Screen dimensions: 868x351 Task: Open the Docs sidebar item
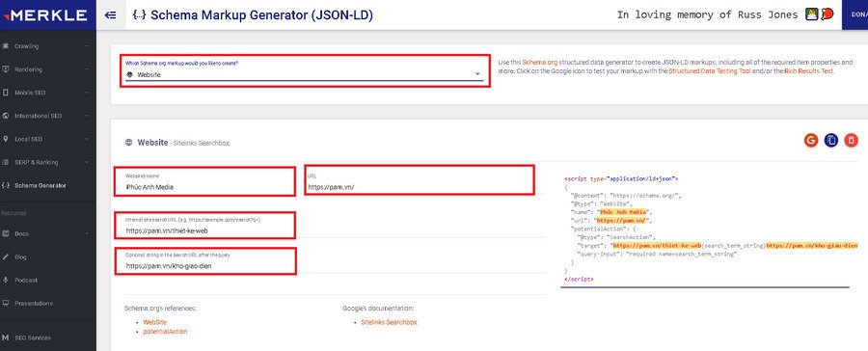click(47, 234)
